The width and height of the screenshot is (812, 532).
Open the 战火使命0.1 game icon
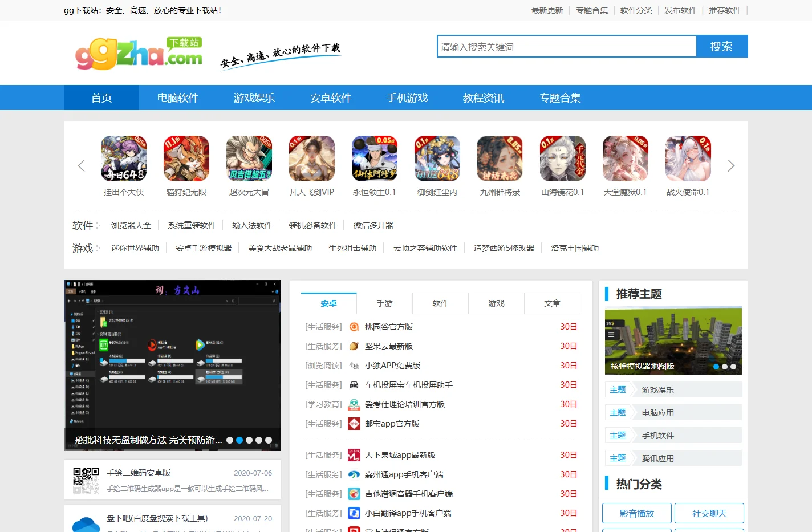point(688,159)
